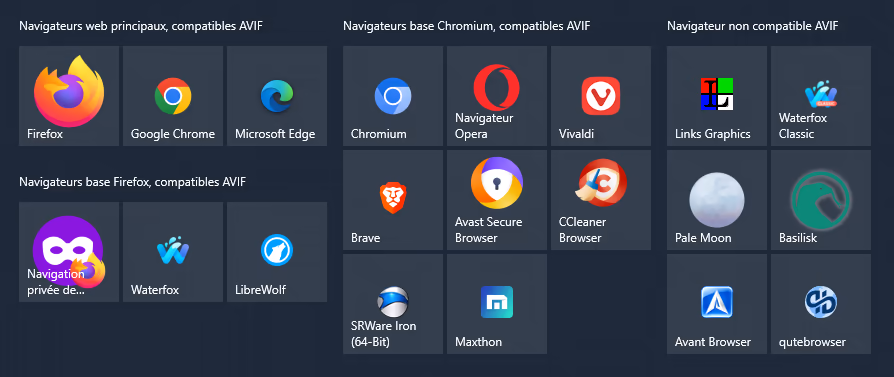Select group title 'Navigateurs base Chromium, compatibles AVIF'
The width and height of the screenshot is (894, 377).
466,26
